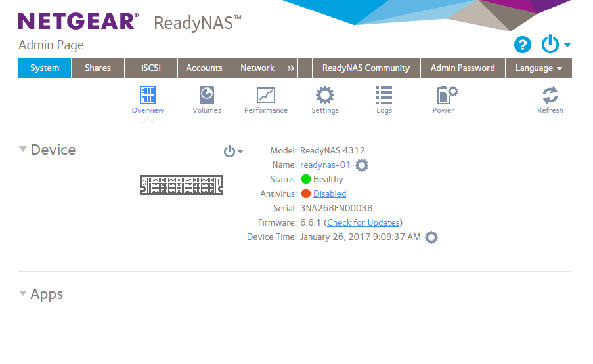
Task: Open the ReadyNAS Community tab
Action: tap(366, 68)
